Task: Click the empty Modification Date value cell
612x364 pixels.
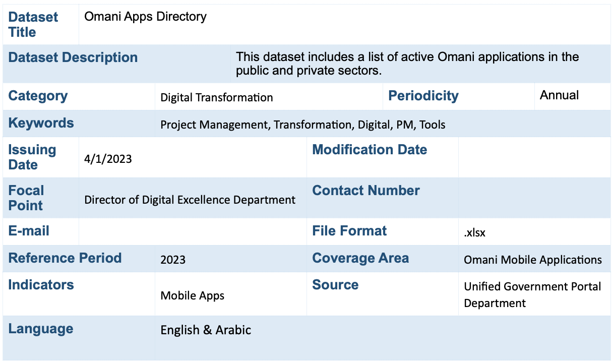Action: coord(534,157)
